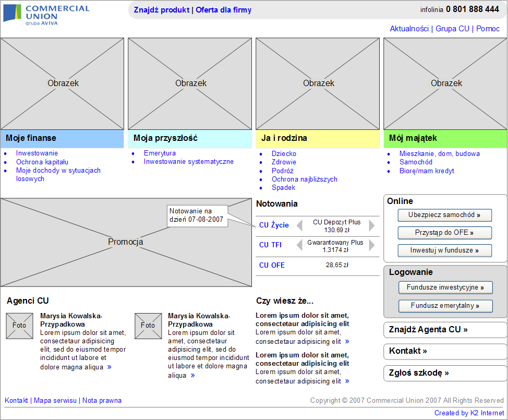Open second Czy wiesz że more arrow
This screenshot has height=420, width=508.
pos(347,381)
